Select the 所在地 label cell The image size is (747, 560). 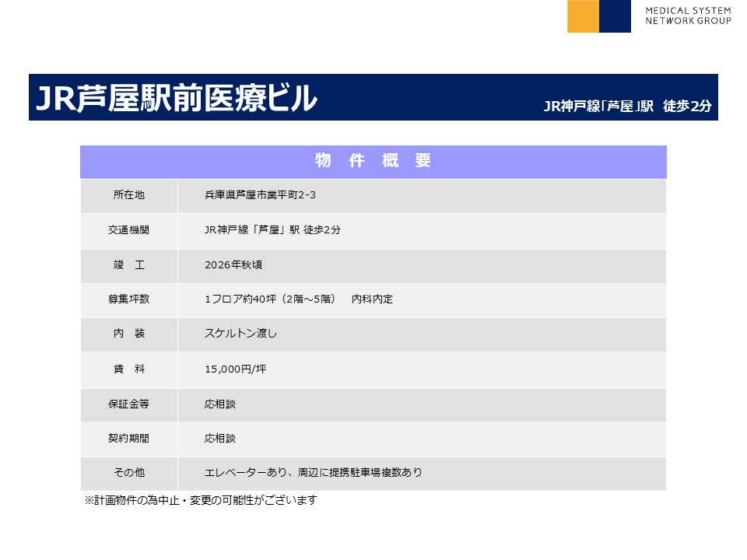point(128,195)
